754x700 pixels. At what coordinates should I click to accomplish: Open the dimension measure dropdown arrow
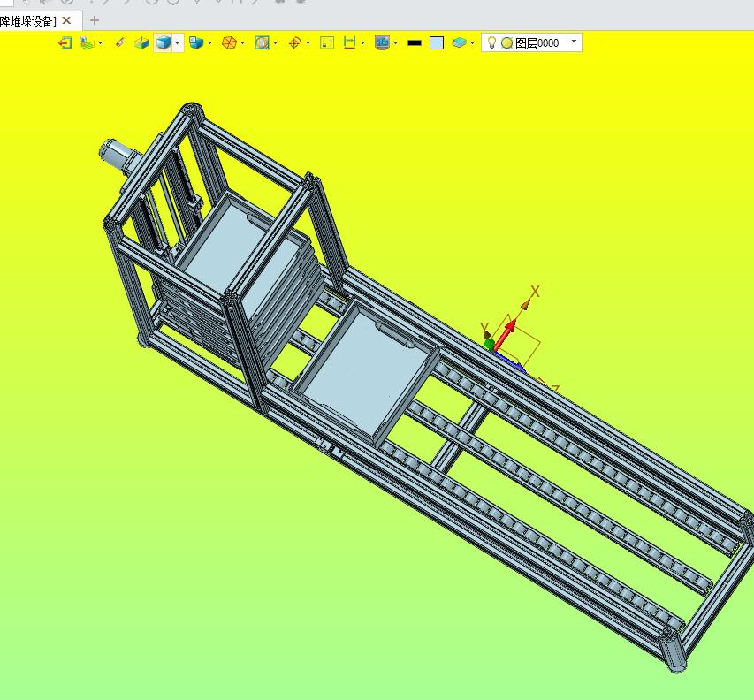362,42
